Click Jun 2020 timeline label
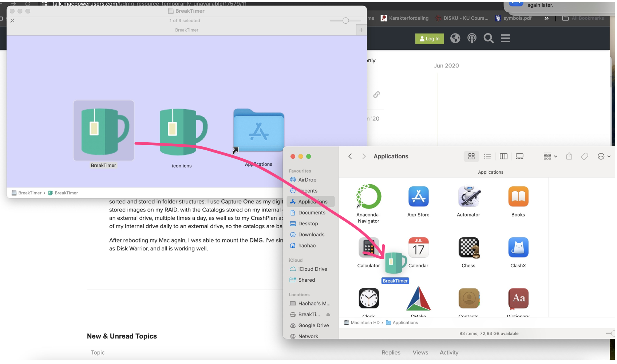This screenshot has height=364, width=617. pyautogui.click(x=446, y=66)
